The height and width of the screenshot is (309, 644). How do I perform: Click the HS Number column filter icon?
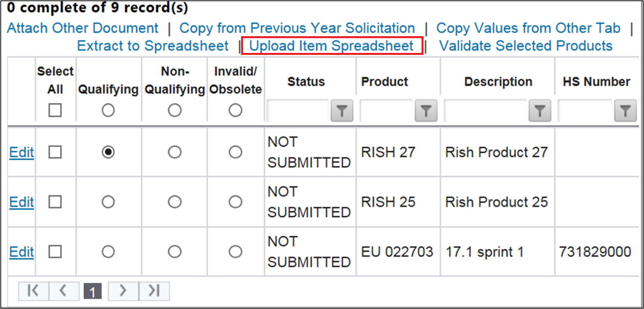click(x=625, y=111)
